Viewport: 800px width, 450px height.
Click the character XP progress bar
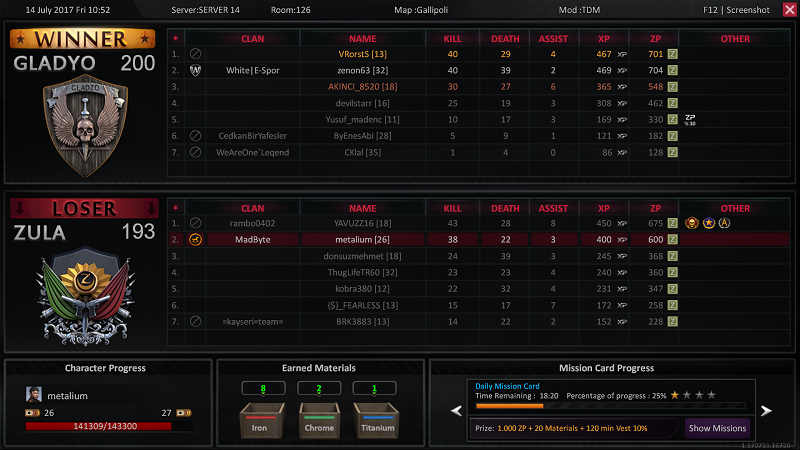point(106,425)
